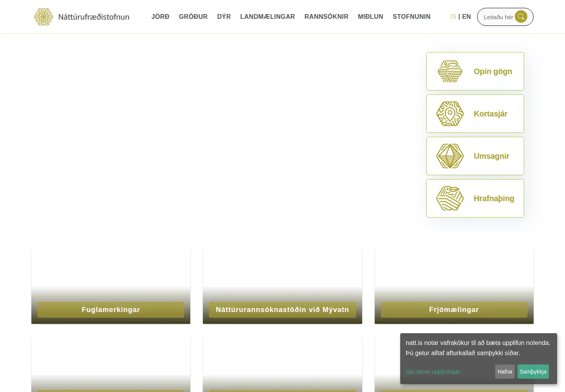Screen dimensions: 565x392
Task: Click the Náttúrufræðistofnun flower logo icon
Action: [44, 17]
